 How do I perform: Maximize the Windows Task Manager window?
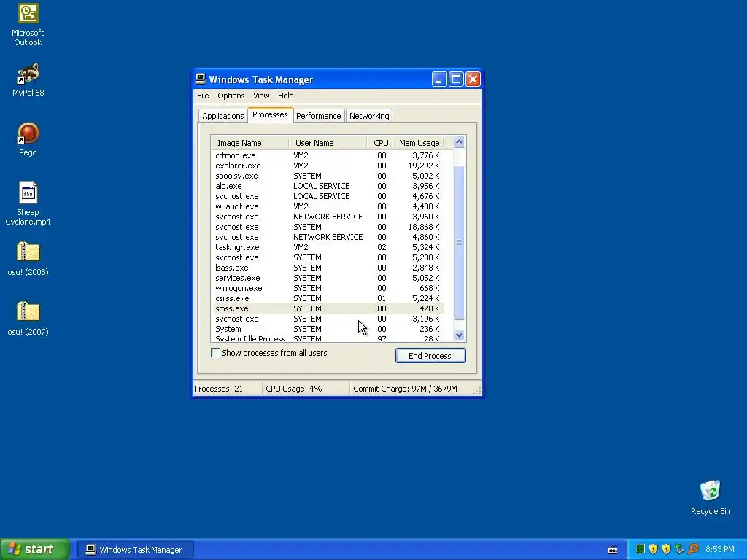(456, 79)
